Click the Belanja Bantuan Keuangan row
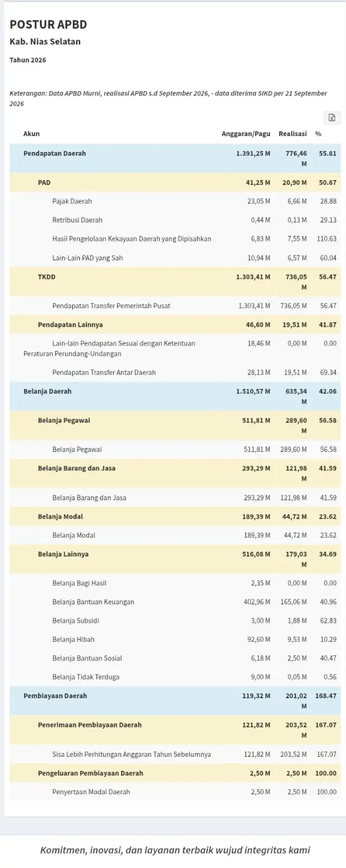The image size is (346, 868). point(175,602)
